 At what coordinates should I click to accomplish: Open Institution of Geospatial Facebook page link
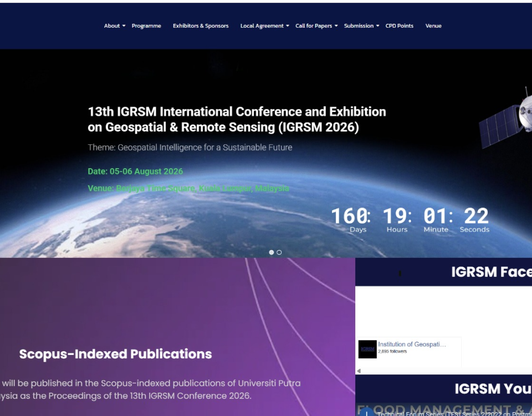pos(412,344)
